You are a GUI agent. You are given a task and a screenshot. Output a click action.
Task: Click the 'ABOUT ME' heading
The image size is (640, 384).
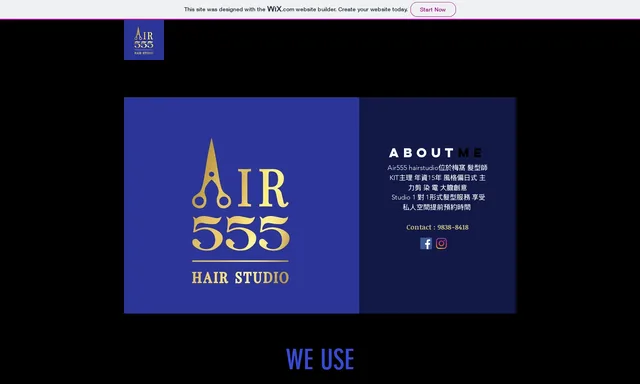coord(436,153)
